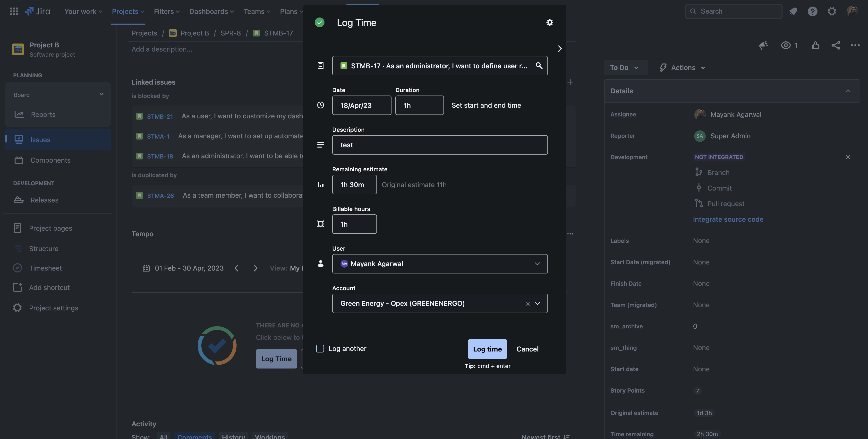The image size is (868, 439).
Task: Open the Filters menu
Action: 166,11
